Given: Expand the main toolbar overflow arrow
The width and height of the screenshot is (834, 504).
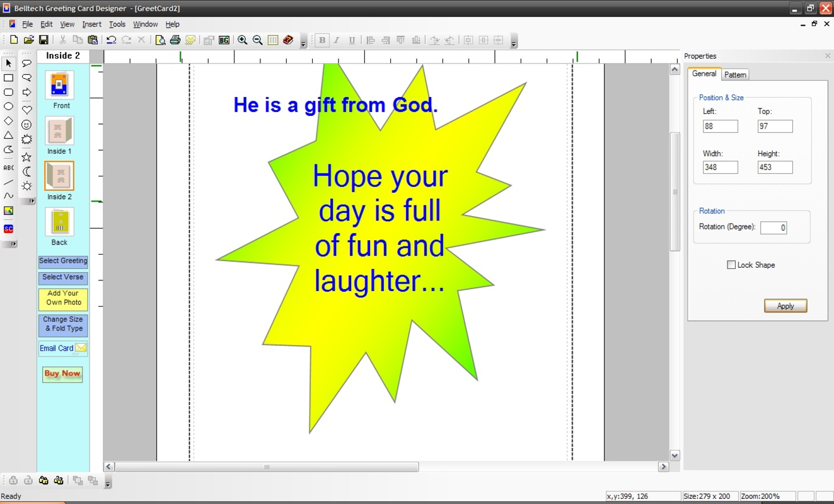Looking at the screenshot, I should 303,42.
